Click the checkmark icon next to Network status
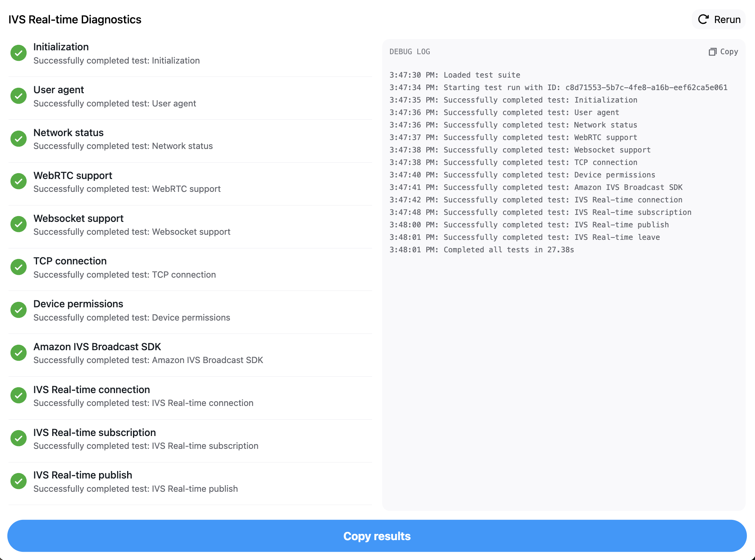The image size is (755, 560). (18, 138)
